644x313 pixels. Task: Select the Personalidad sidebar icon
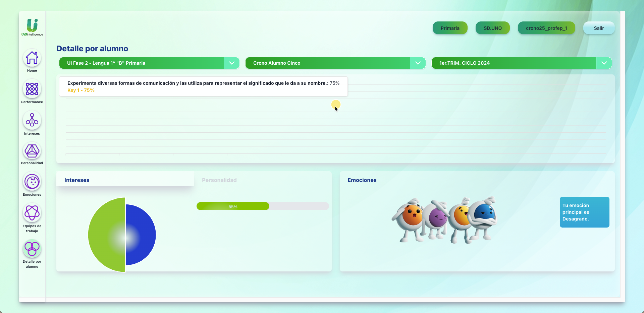(x=32, y=151)
